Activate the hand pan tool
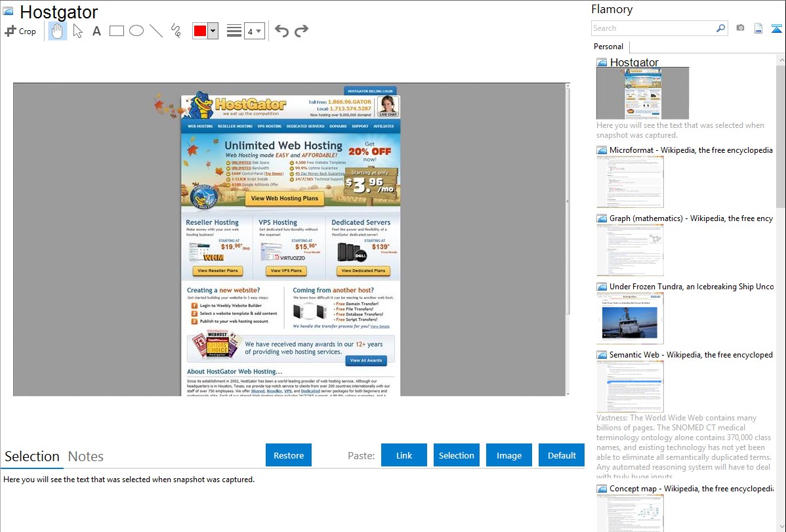Image resolution: width=786 pixels, height=532 pixels. click(x=57, y=31)
